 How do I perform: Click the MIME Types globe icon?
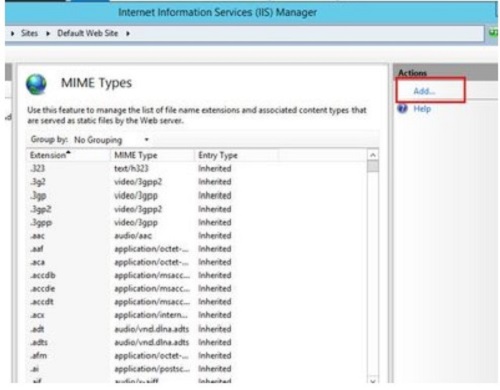click(36, 84)
